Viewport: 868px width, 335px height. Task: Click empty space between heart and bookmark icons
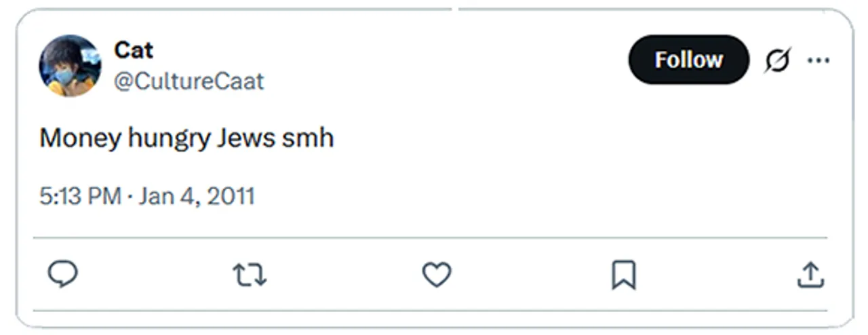coord(530,275)
